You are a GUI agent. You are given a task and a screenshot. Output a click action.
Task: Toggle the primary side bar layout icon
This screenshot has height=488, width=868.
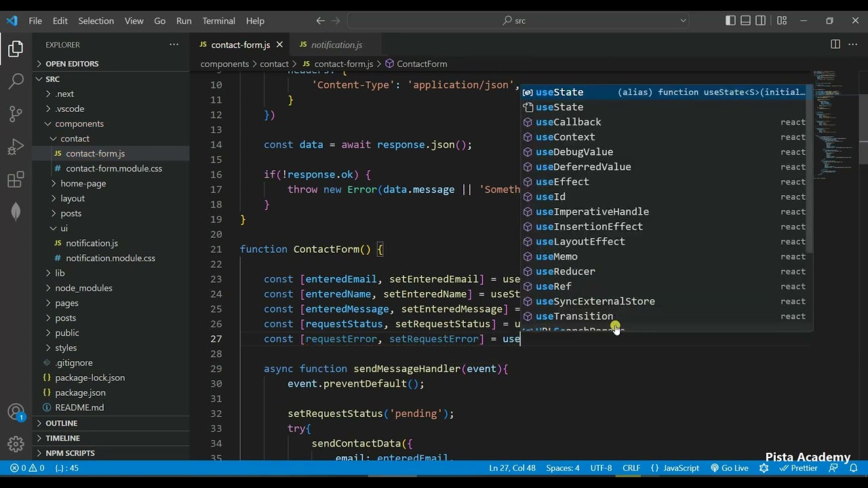coord(730,20)
